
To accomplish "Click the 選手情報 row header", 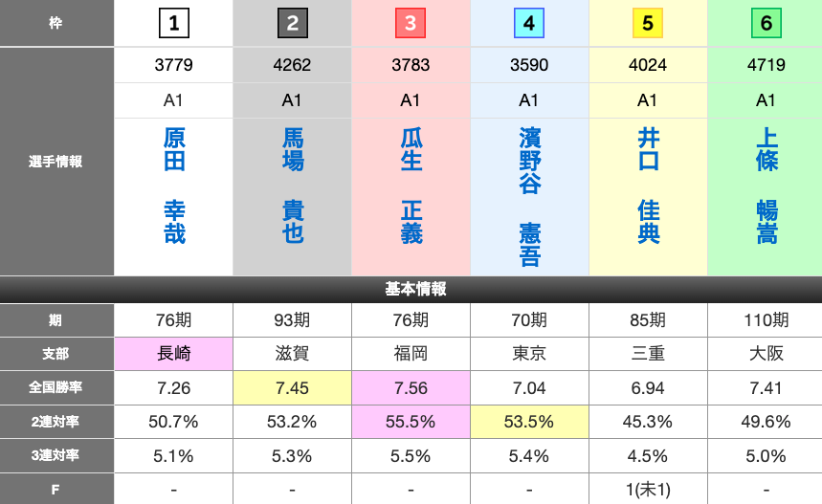I will click(56, 162).
